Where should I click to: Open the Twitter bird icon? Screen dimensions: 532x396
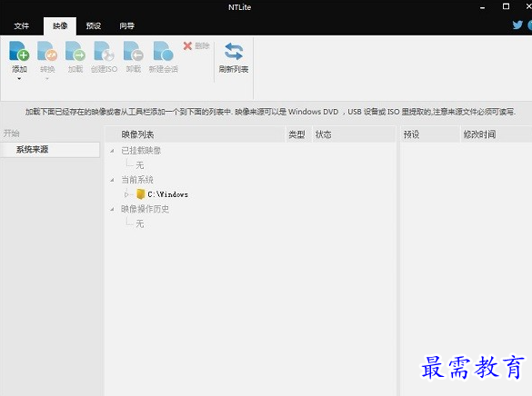tap(517, 25)
